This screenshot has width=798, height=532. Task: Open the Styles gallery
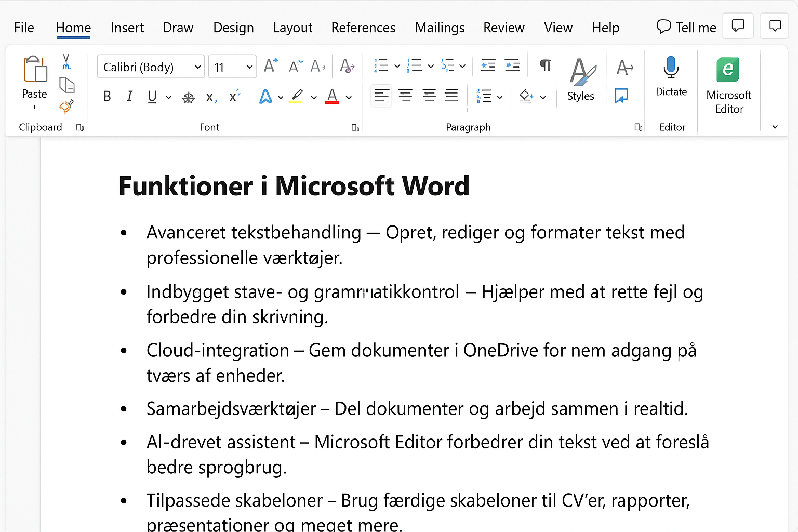(x=581, y=79)
